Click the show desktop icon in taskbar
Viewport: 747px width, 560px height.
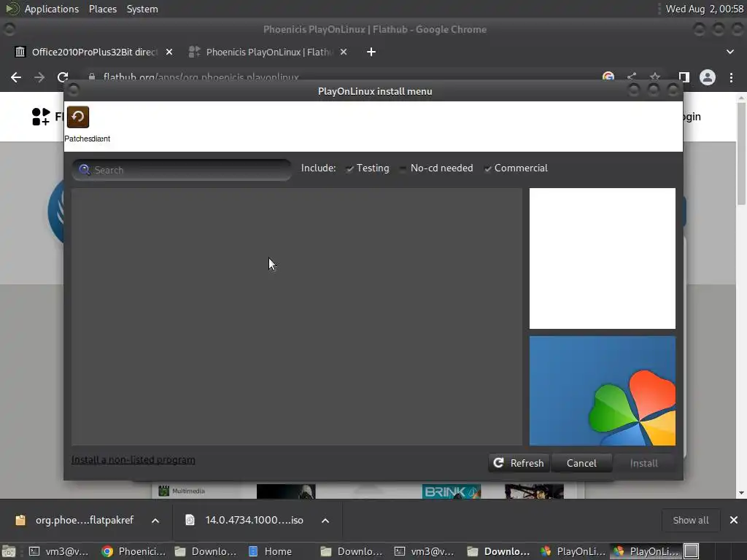pos(9,551)
